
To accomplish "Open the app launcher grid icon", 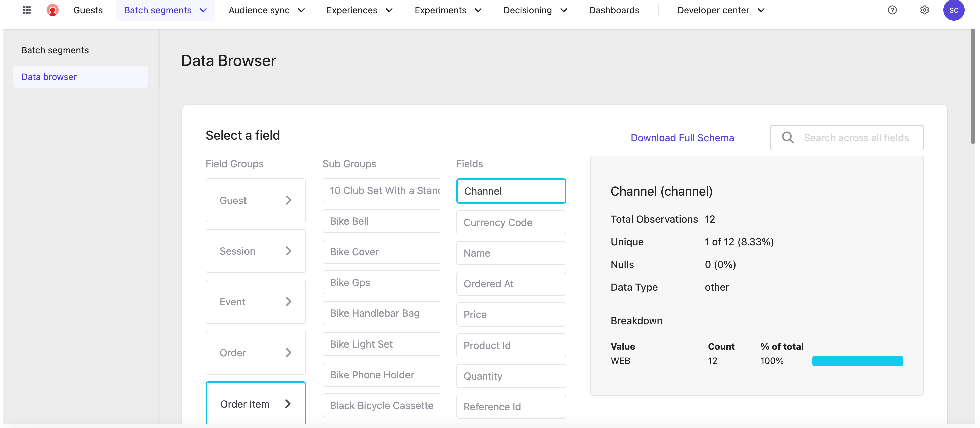I will click(x=27, y=10).
